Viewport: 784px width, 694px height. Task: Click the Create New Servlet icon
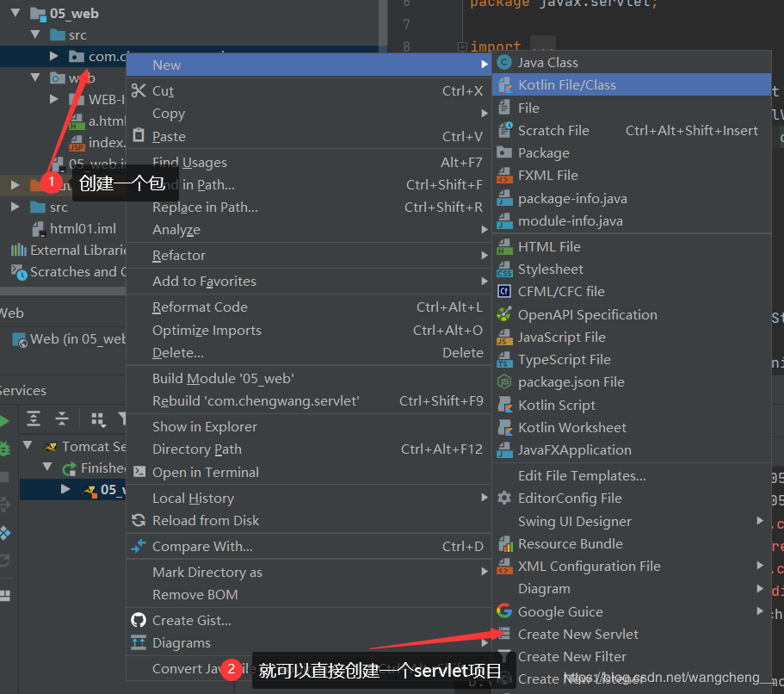pos(504,634)
